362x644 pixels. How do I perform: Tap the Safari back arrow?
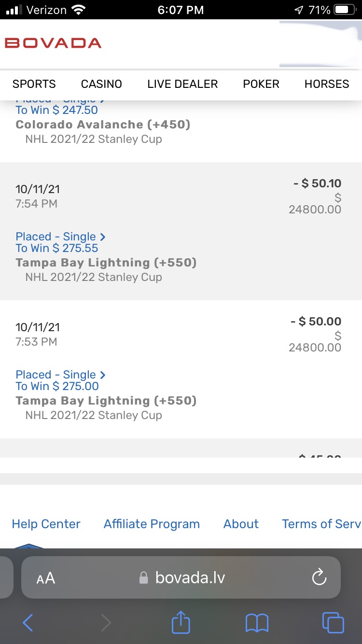pos(28,623)
